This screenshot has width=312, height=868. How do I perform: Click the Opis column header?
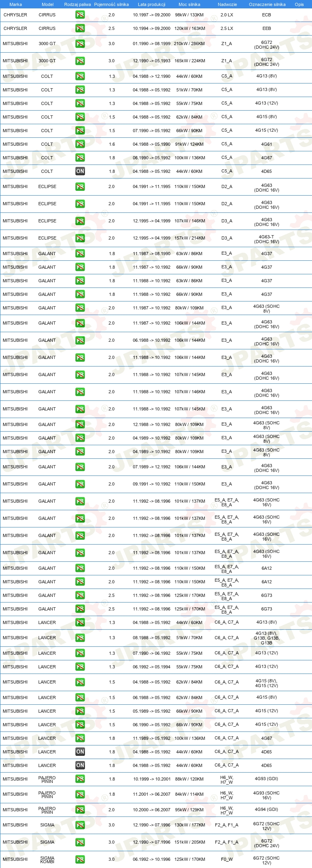[x=299, y=4]
